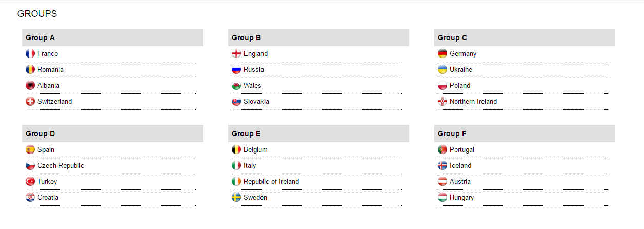Click the Sweden flag icon

point(236,197)
